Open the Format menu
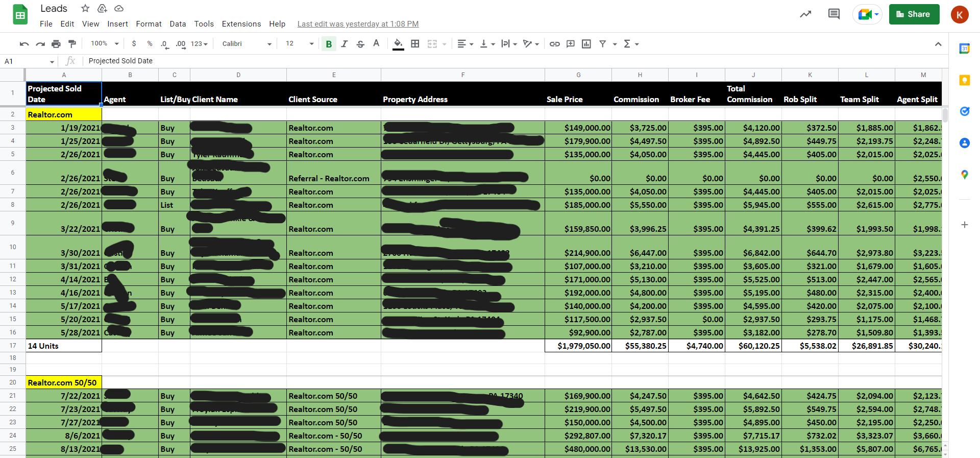980x458 pixels. [x=149, y=24]
